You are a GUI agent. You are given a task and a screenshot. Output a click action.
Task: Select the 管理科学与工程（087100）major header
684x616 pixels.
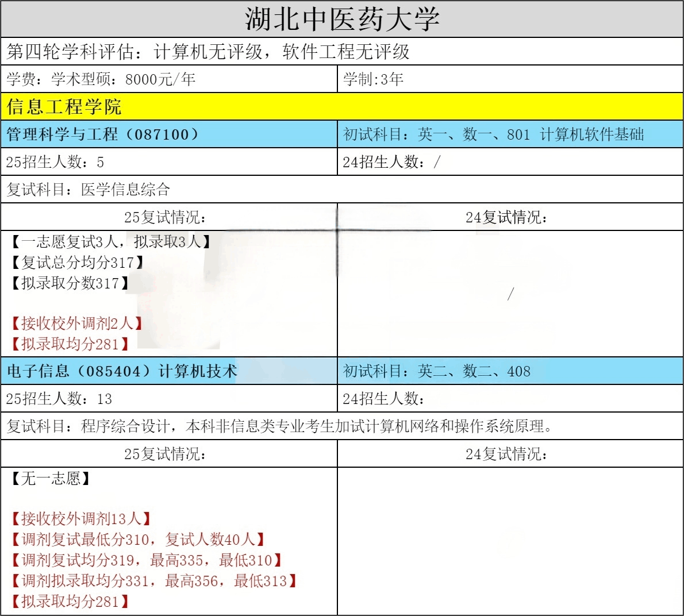[x=103, y=134]
